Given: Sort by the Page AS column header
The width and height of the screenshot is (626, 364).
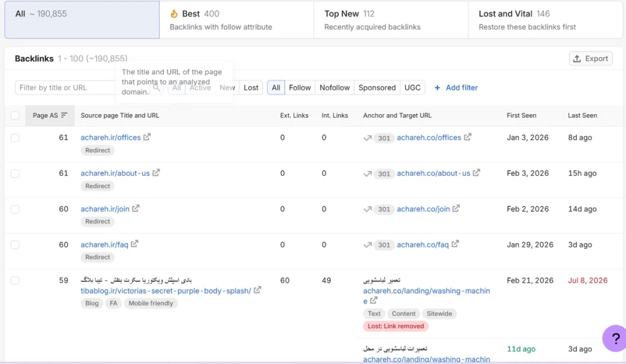Looking at the screenshot, I should click(x=50, y=115).
